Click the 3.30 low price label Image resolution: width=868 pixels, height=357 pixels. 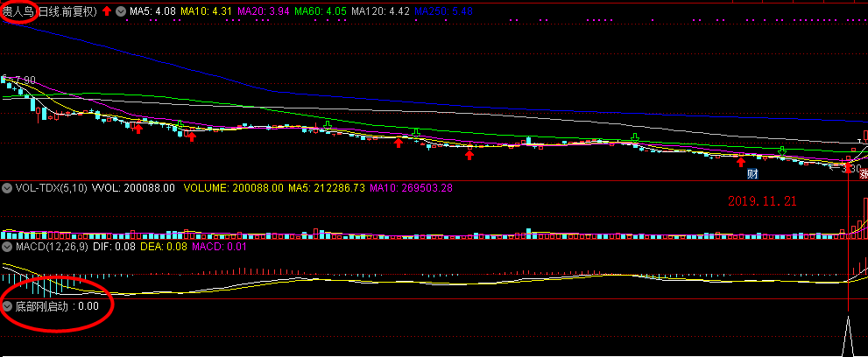point(852,169)
